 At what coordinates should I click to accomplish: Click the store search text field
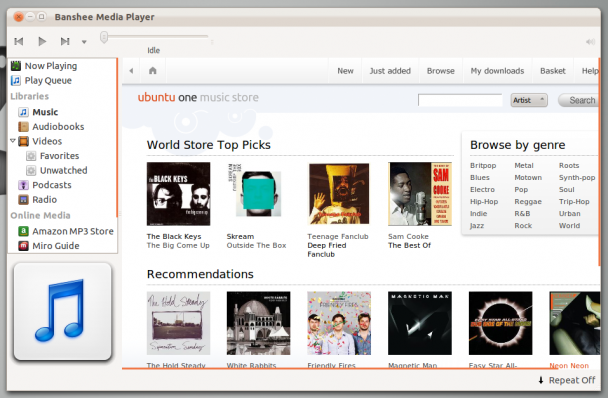pyautogui.click(x=460, y=100)
